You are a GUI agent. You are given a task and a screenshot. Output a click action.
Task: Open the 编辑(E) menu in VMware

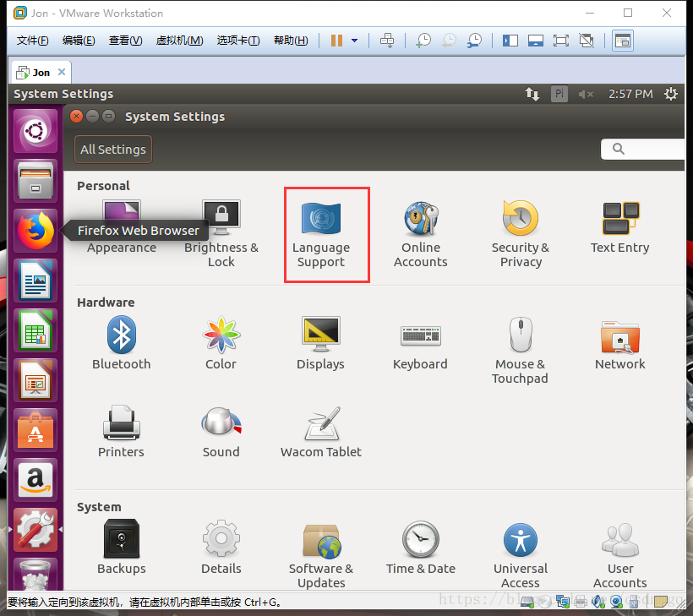79,41
